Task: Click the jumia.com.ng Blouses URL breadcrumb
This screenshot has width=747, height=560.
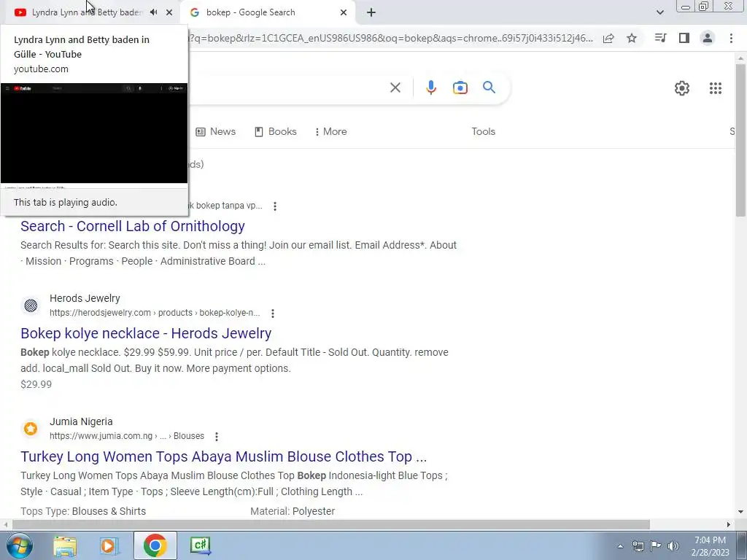Action: point(127,436)
